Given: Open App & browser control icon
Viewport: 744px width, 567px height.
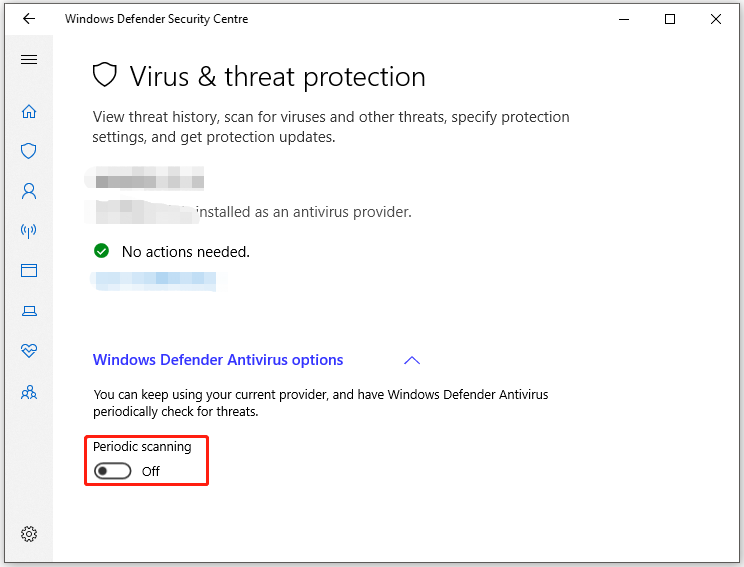Looking at the screenshot, I should point(29,270).
